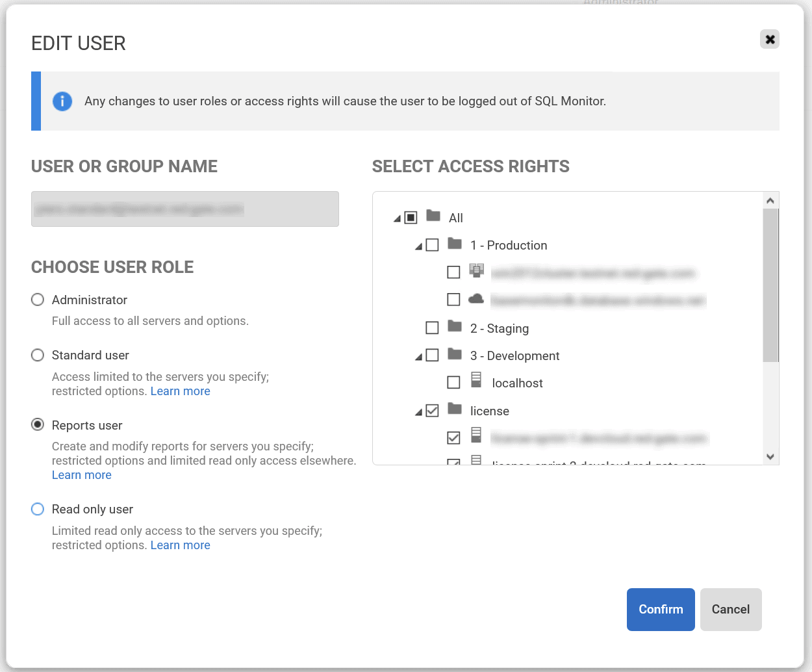Select the "Read only user" role
This screenshot has height=672, width=812.
tap(37, 509)
